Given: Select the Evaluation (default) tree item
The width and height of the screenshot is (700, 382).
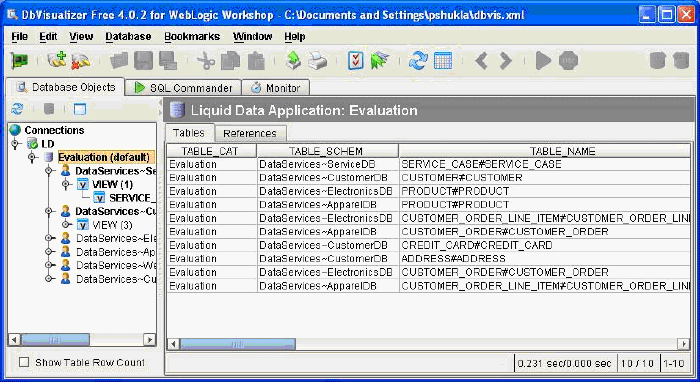Looking at the screenshot, I should click(104, 157).
